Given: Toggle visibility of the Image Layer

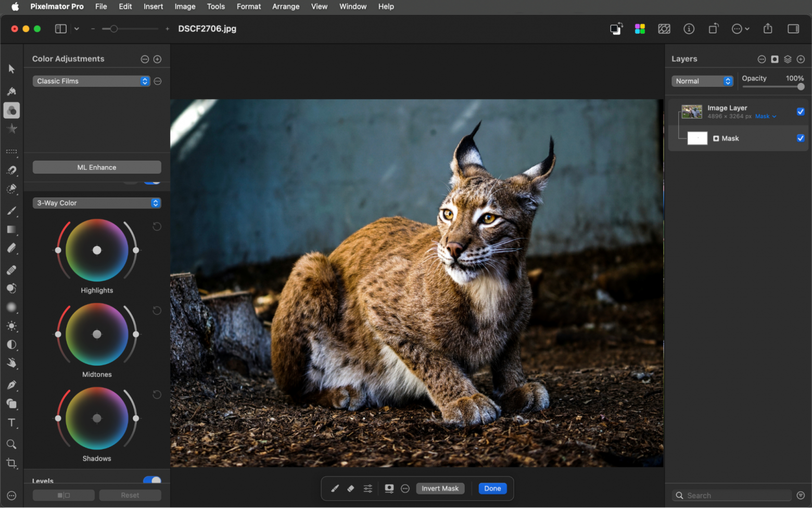Looking at the screenshot, I should (x=801, y=111).
